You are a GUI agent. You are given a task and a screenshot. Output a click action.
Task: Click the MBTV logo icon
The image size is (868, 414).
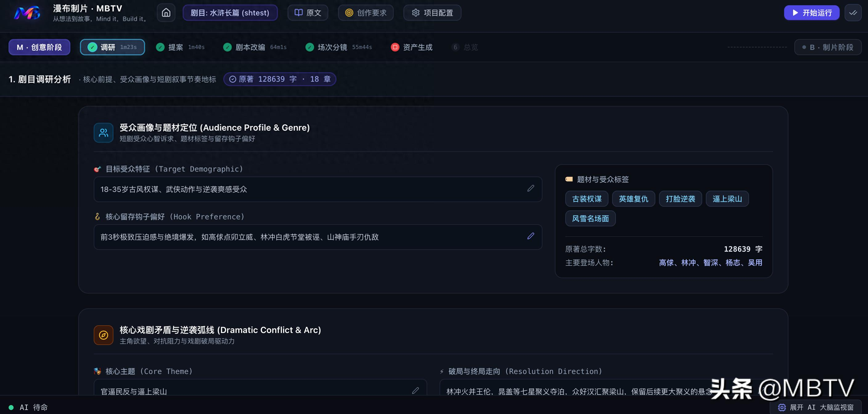[27, 13]
